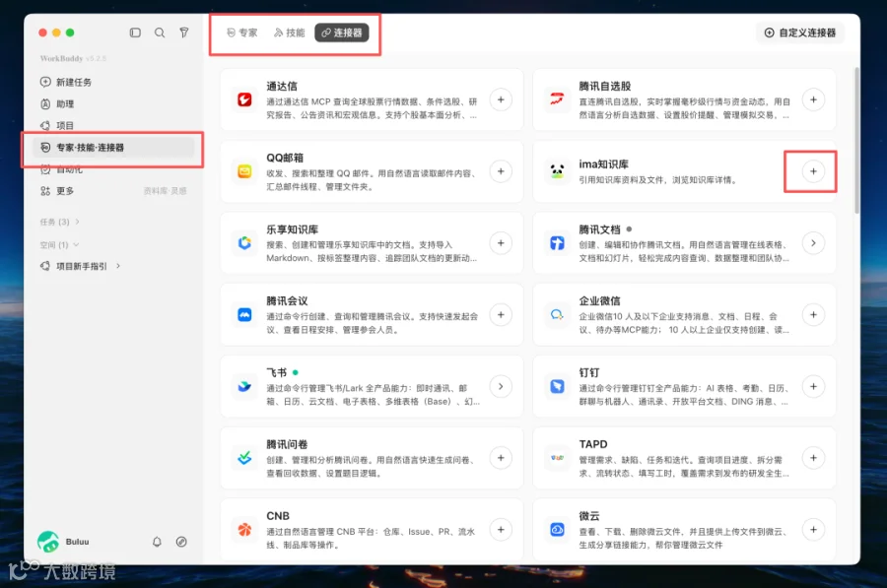887x588 pixels.
Task: Click the ima知识库 panda icon
Action: (x=557, y=171)
